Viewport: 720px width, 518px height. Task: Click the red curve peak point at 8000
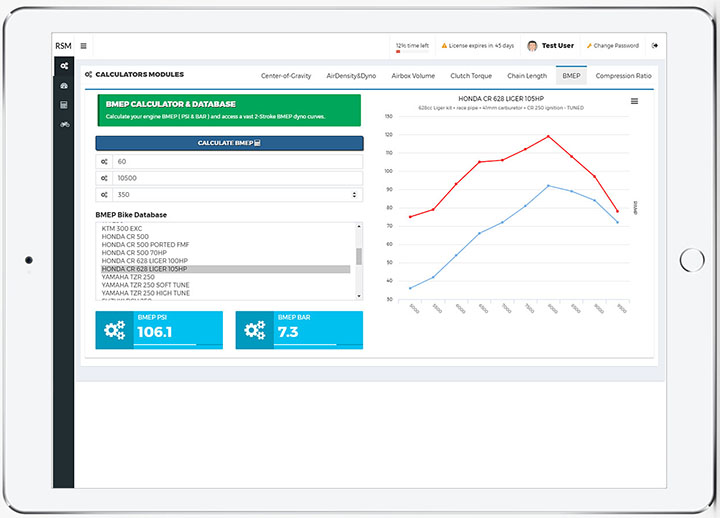point(548,136)
